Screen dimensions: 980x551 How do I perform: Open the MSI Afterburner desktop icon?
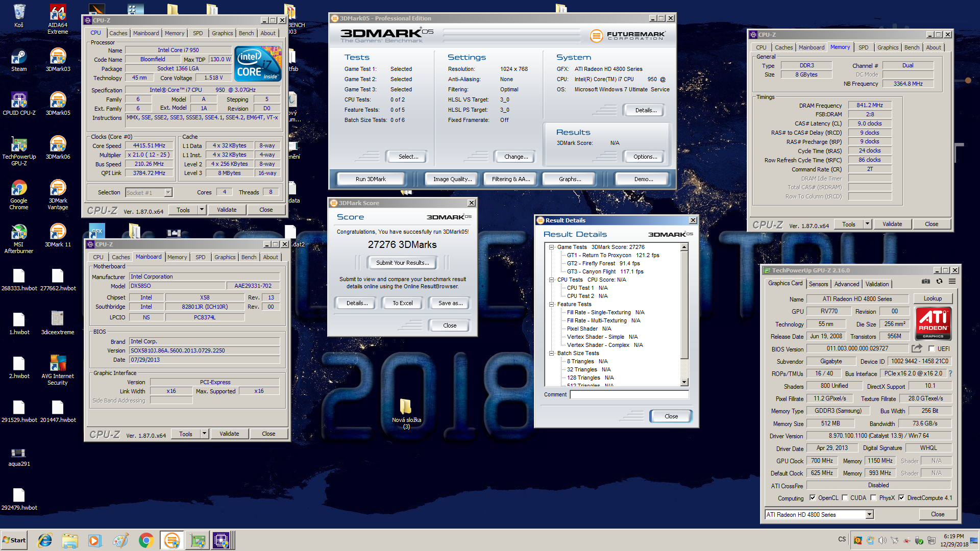[x=19, y=239]
